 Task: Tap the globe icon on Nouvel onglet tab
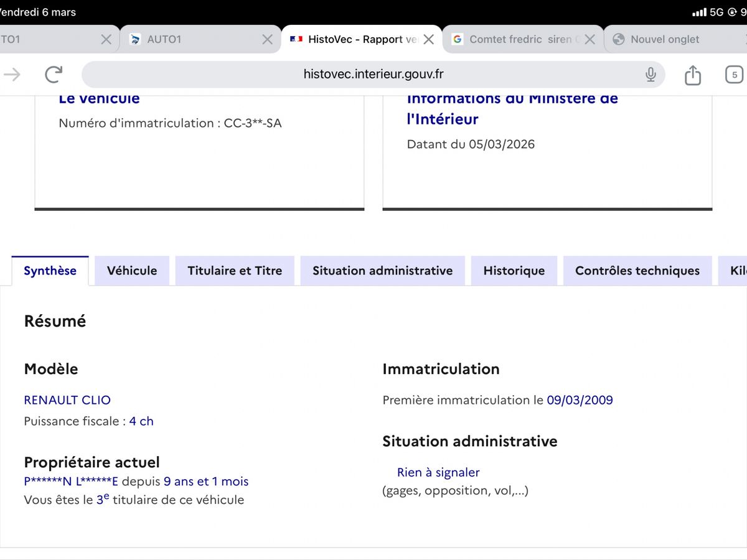(x=619, y=39)
